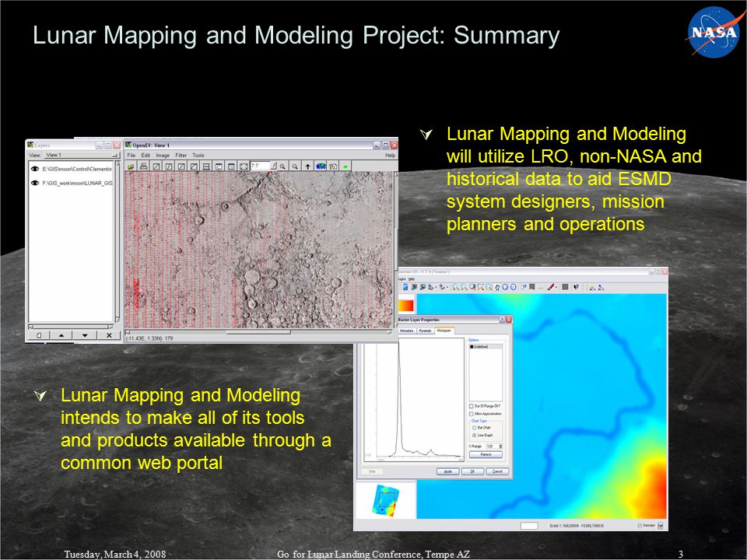The height and width of the screenshot is (560, 747).
Task: Click the first blue icon in QGIS toolbar
Action: pyautogui.click(x=405, y=287)
